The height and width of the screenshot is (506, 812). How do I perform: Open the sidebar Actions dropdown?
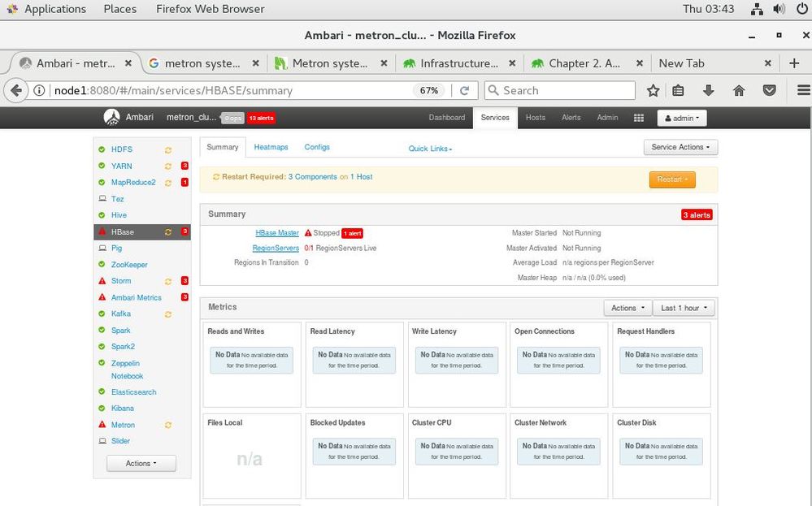click(x=141, y=464)
